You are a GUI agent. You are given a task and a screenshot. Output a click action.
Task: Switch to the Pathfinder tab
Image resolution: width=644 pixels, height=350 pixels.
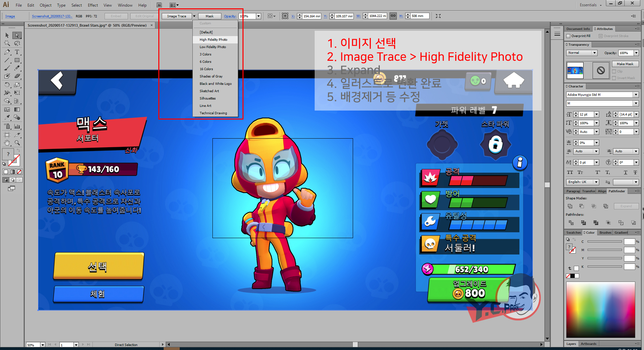[x=617, y=191]
